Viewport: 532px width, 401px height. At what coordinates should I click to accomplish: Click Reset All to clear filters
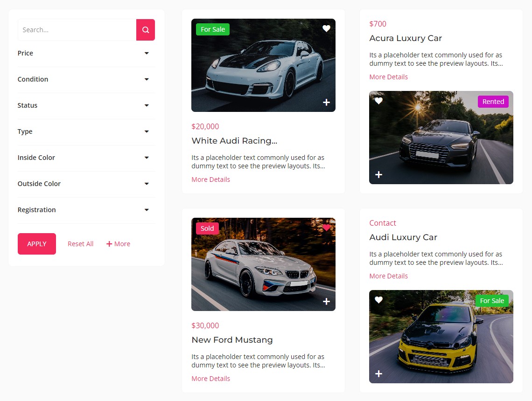[x=80, y=243]
